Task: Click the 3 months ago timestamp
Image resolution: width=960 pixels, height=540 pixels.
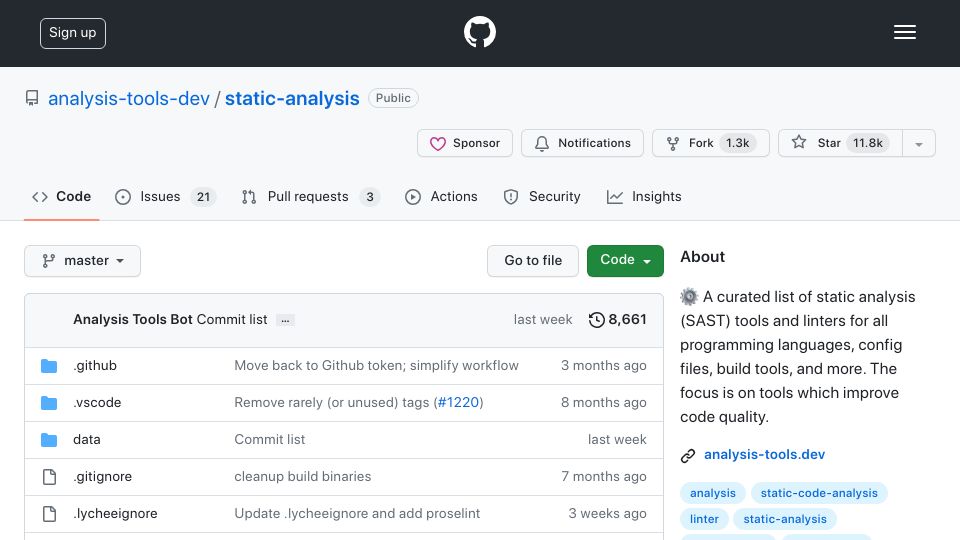Action: point(604,366)
